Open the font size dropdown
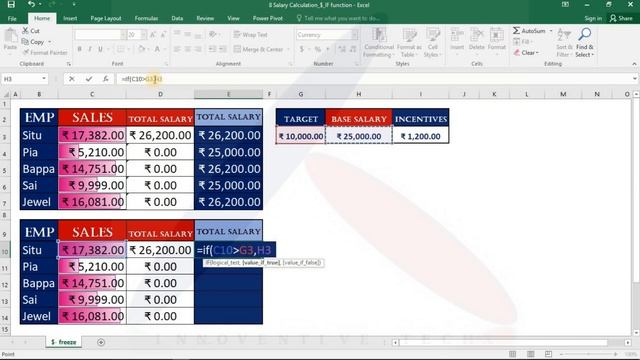The width and height of the screenshot is (640, 360). point(143,35)
